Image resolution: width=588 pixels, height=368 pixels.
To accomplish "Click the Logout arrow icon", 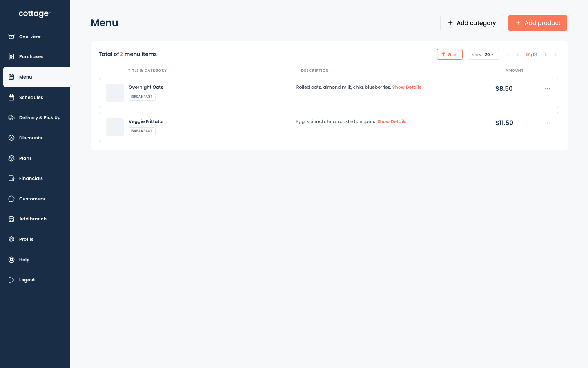I will (x=11, y=280).
